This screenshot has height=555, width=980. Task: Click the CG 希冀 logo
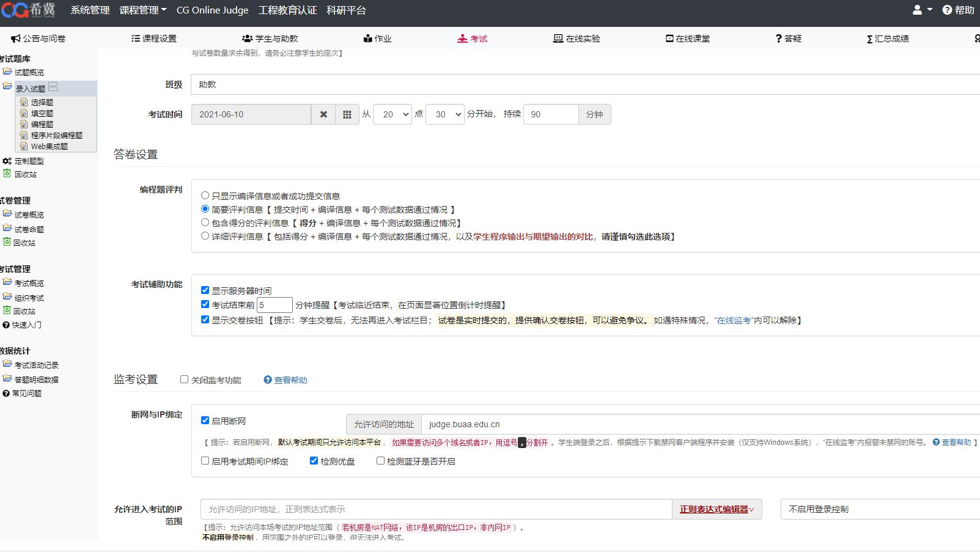pyautogui.click(x=28, y=10)
